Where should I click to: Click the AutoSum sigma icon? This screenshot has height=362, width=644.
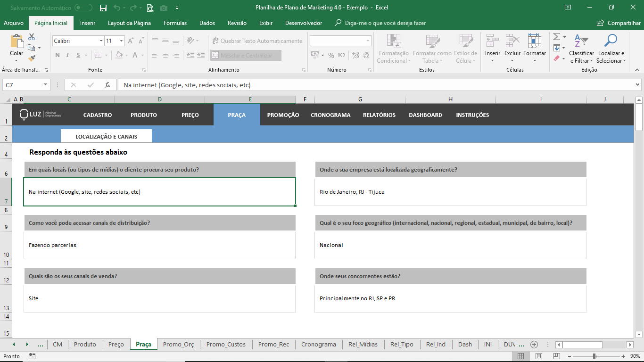tap(556, 37)
